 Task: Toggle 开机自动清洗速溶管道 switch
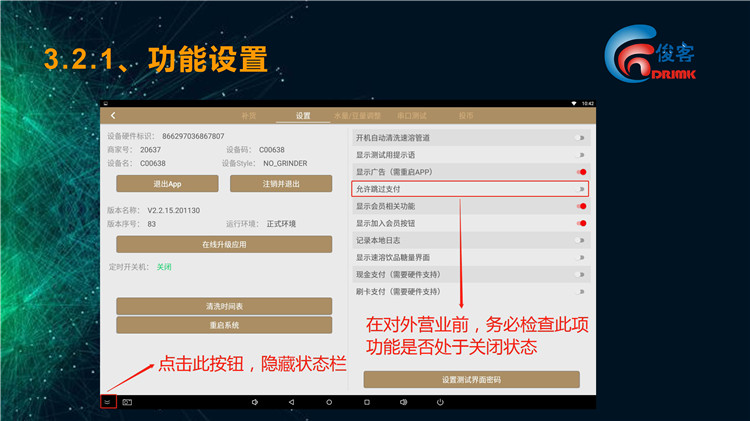coord(580,138)
